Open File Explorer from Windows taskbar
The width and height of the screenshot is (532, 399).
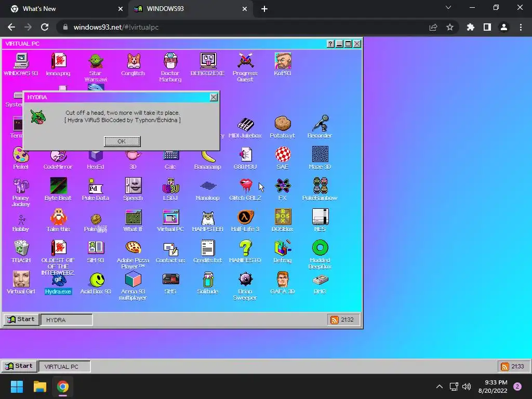[x=39, y=387]
